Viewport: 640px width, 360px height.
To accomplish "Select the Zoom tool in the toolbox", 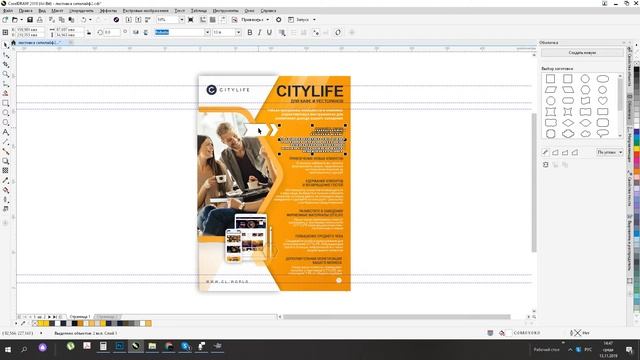I will [6, 74].
